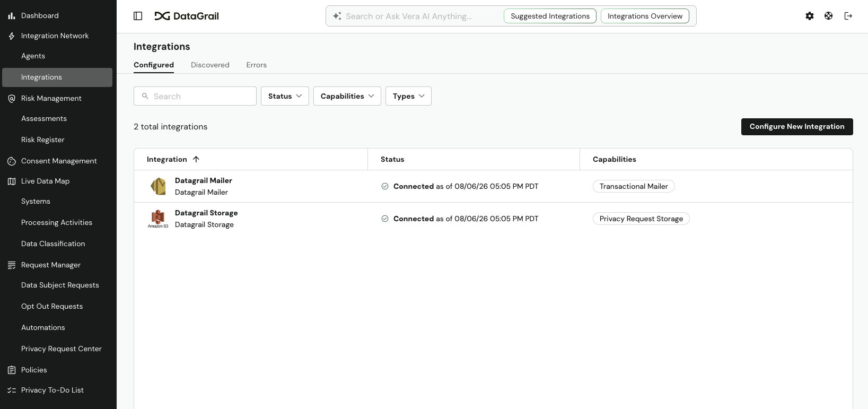The height and width of the screenshot is (409, 868).
Task: Open Opt Out Requests in sidebar
Action: click(52, 307)
